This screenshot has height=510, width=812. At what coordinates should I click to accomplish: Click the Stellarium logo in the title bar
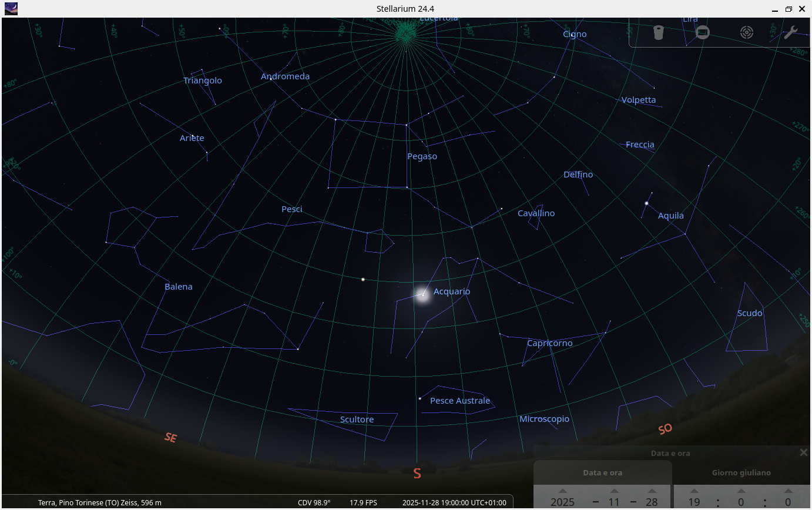tap(11, 8)
